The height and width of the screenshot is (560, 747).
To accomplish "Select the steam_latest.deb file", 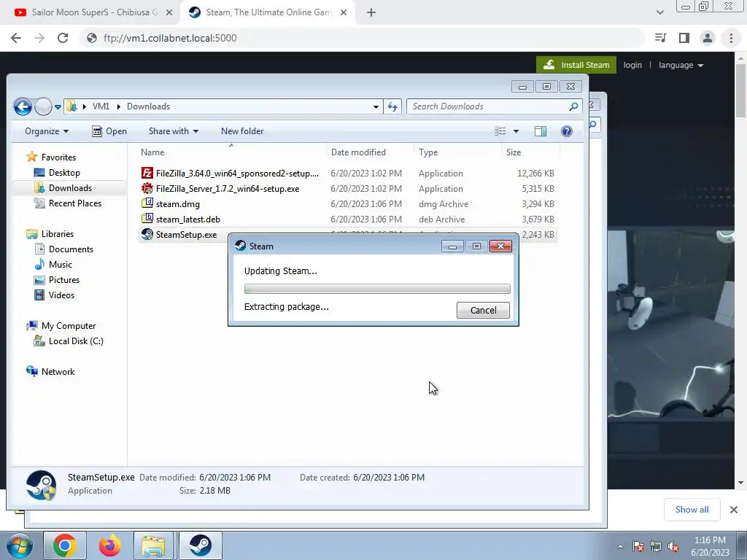I will (x=348, y=219).
